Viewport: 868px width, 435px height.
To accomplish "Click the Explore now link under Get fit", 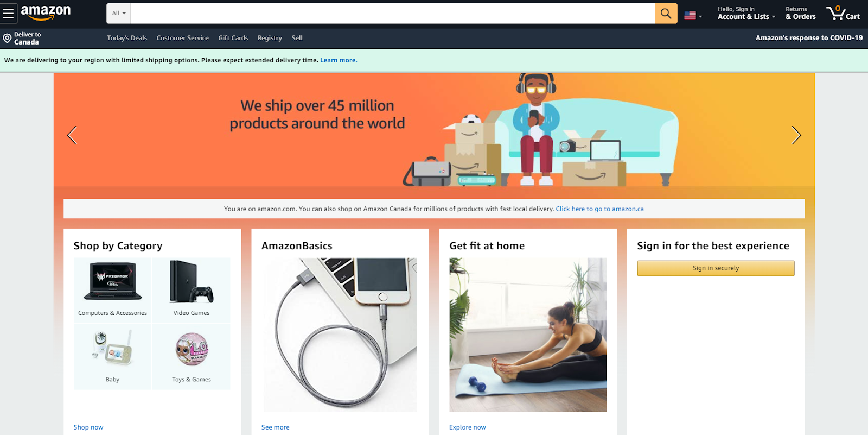I will click(x=468, y=427).
